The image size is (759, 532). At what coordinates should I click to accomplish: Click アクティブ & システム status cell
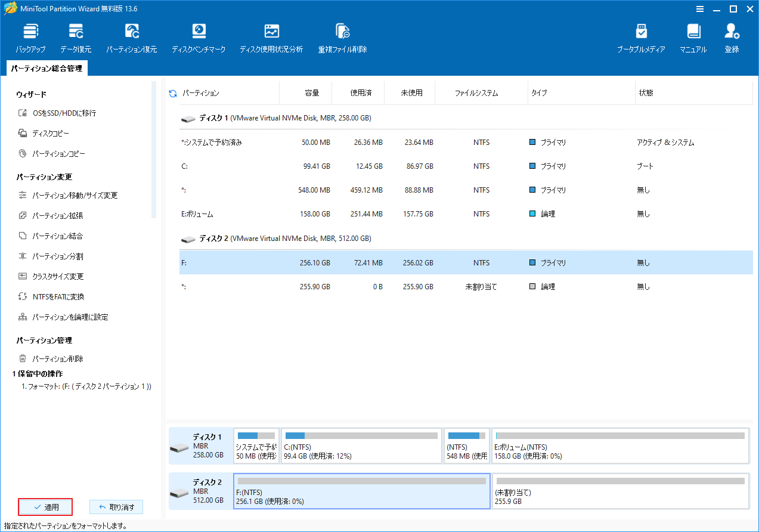tap(665, 143)
